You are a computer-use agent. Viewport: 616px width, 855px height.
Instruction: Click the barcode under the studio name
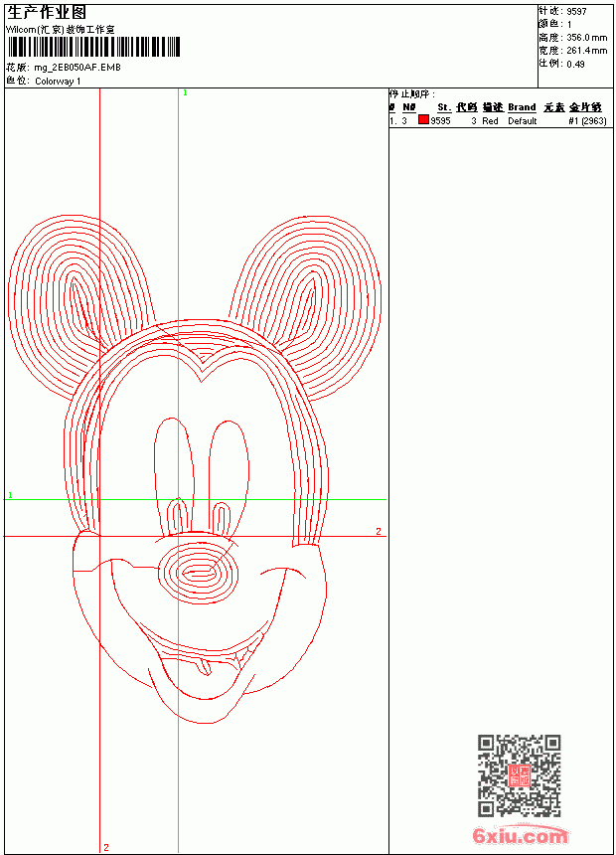tap(92, 47)
